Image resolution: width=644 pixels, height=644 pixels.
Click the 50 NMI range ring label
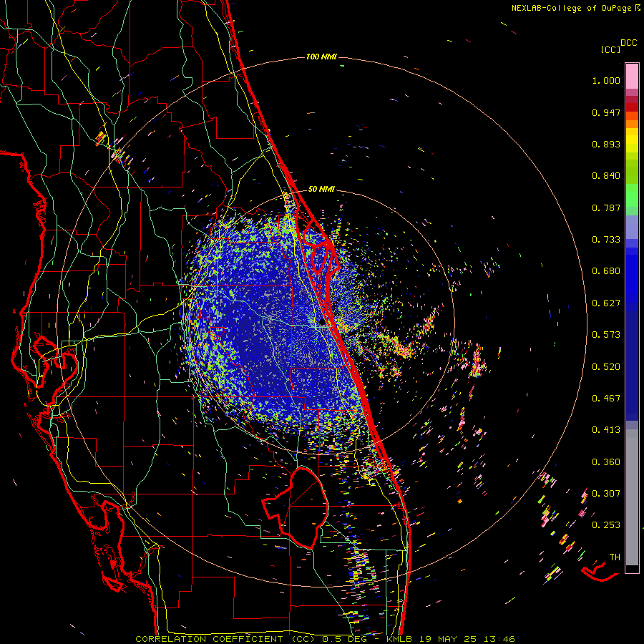click(321, 190)
